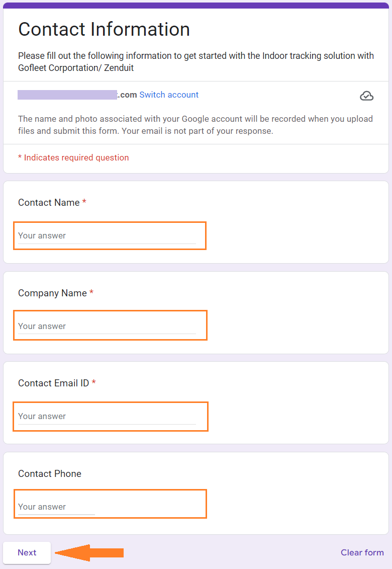This screenshot has width=392, height=569.
Task: Click the Contact Information heading
Action: (x=104, y=29)
